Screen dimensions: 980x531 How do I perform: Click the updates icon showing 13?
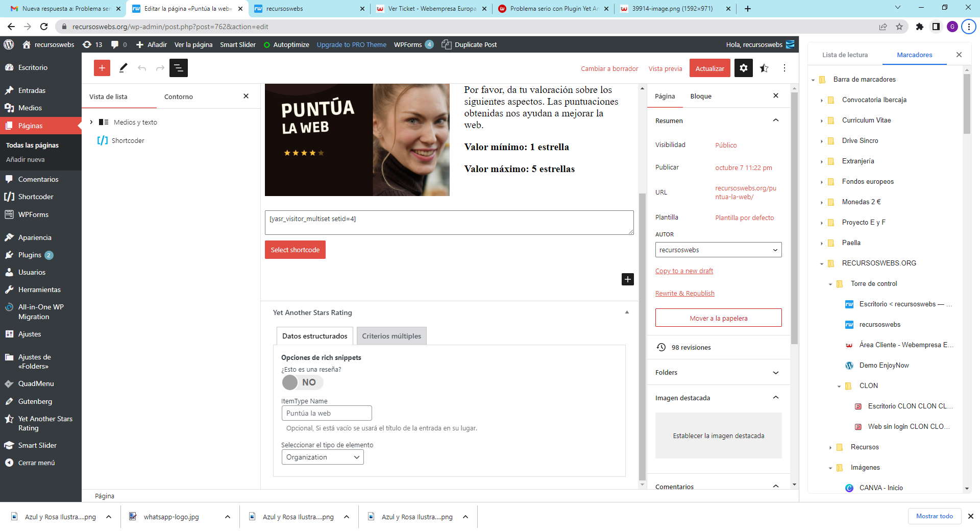(x=92, y=44)
